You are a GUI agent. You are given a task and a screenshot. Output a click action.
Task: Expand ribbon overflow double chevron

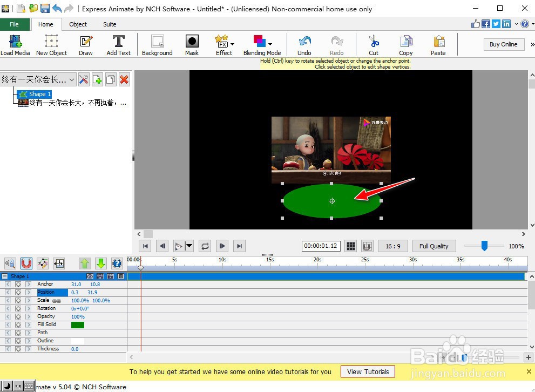532,44
